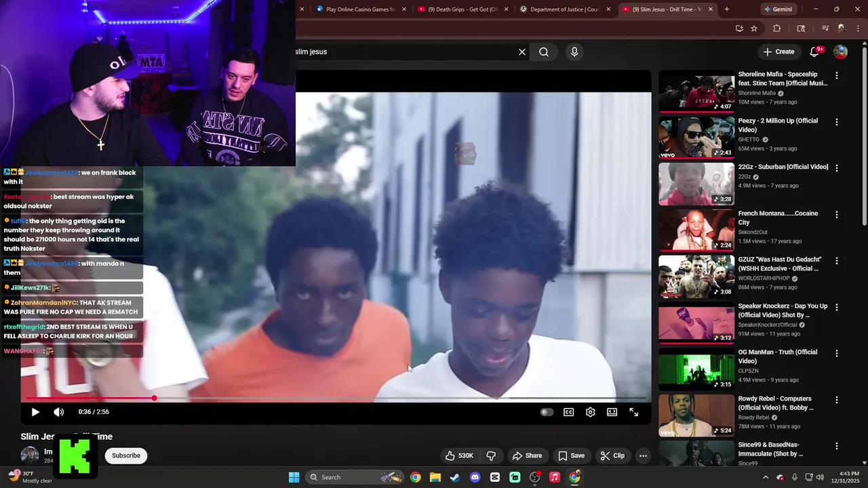
Task: Open system tray volume control
Action: coord(820,477)
